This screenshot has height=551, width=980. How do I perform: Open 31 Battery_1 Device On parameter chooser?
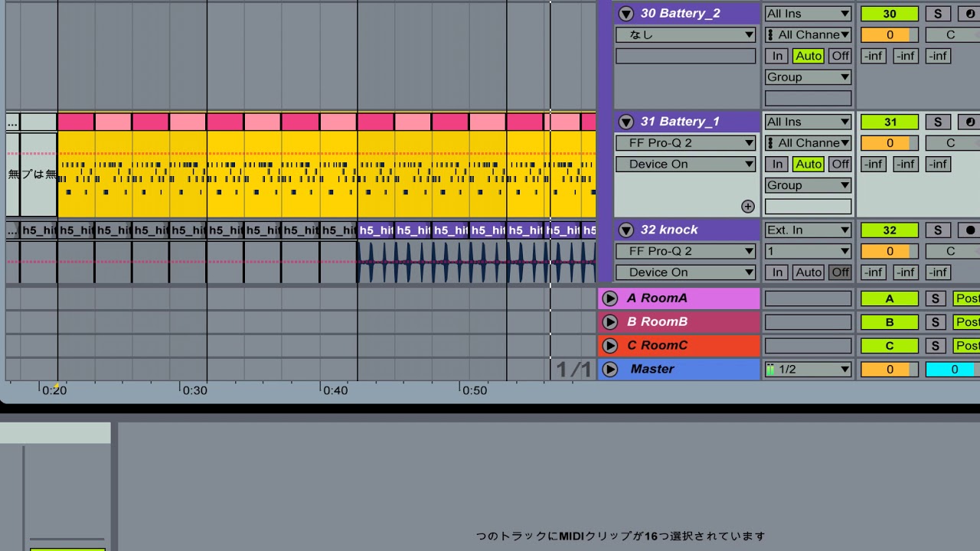tap(685, 164)
